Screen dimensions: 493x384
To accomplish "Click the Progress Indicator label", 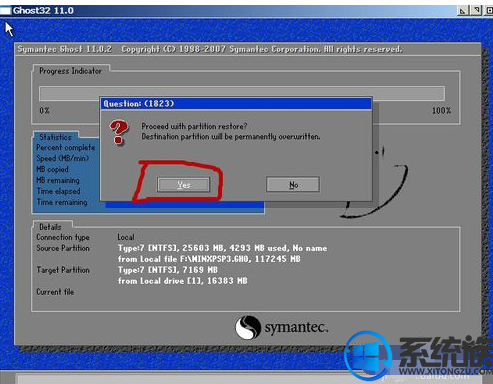I will click(x=70, y=71).
